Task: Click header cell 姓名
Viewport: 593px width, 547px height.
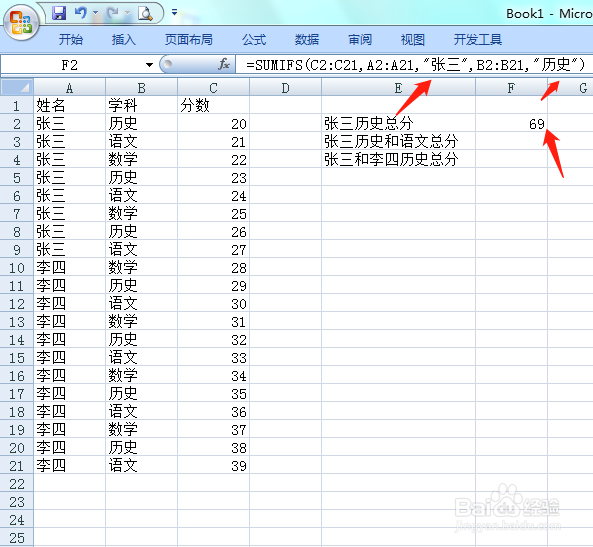Action: click(x=70, y=105)
